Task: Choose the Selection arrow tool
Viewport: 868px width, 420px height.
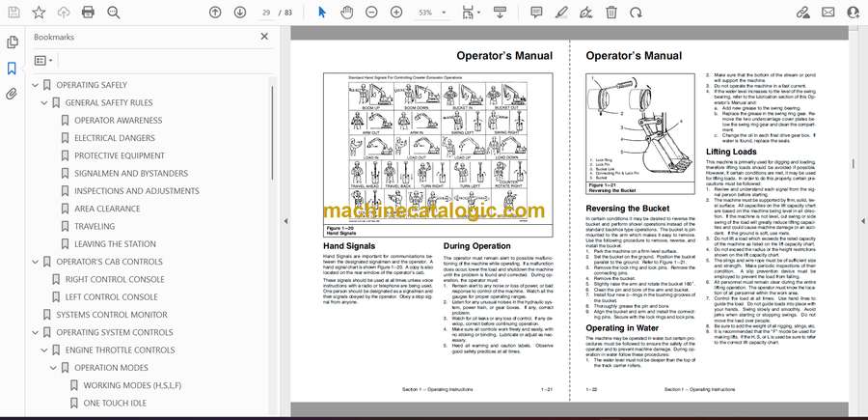Action: pyautogui.click(x=322, y=13)
